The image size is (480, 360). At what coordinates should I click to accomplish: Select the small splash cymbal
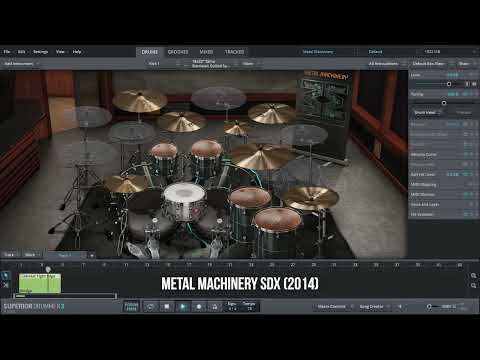click(237, 128)
